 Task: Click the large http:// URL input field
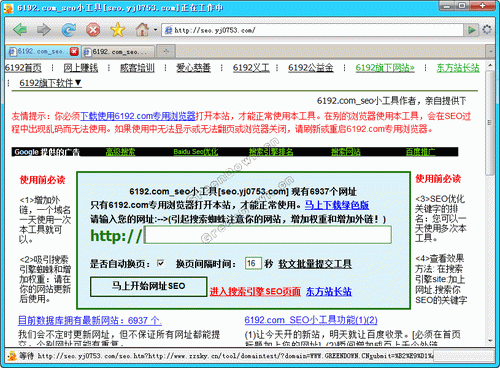pos(268,235)
